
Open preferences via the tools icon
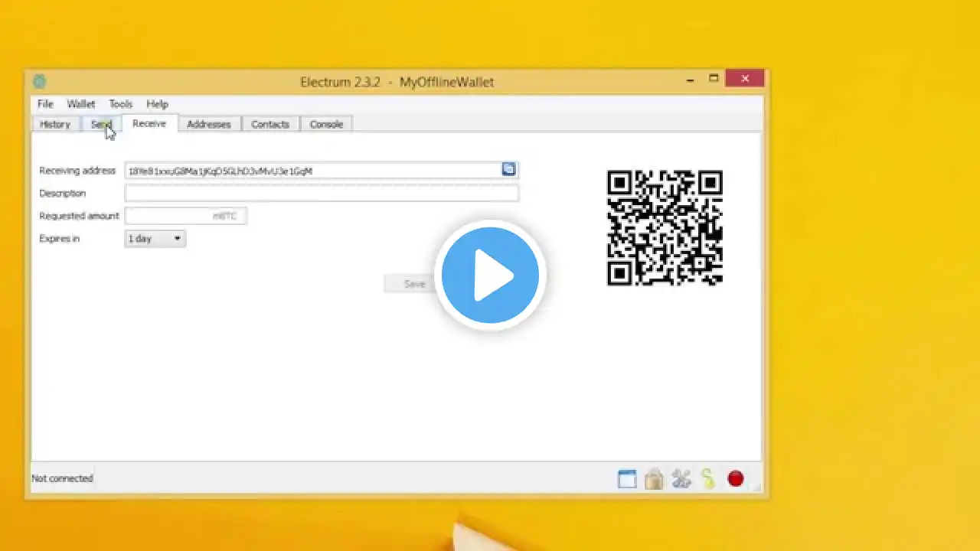pos(681,479)
